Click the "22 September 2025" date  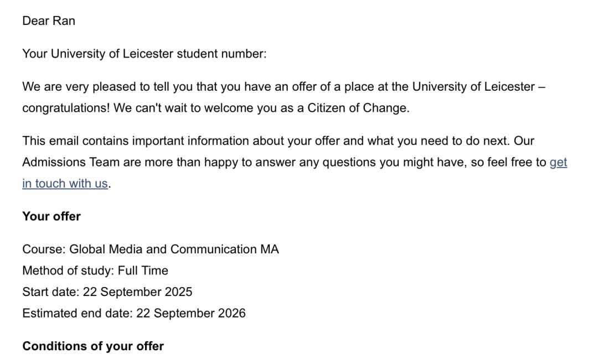coord(137,292)
